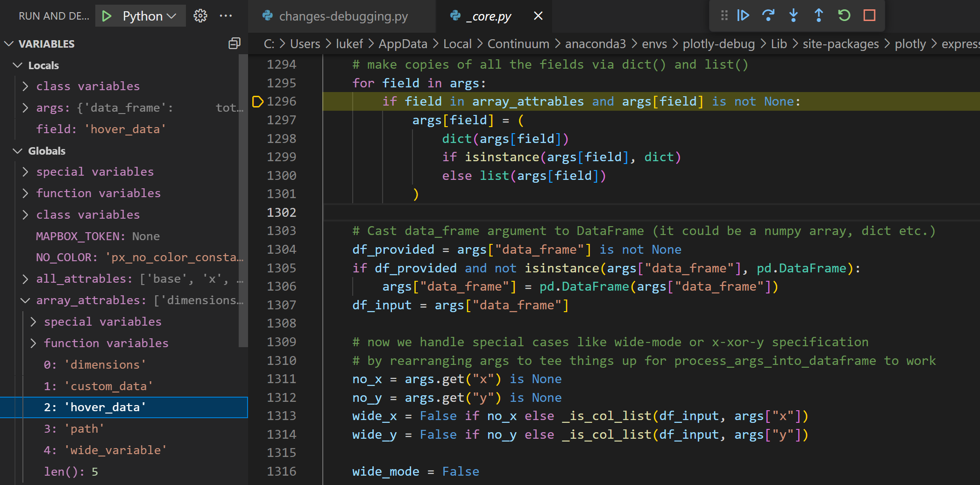
Task: Click breadcrumb segment Lib
Action: click(x=779, y=44)
